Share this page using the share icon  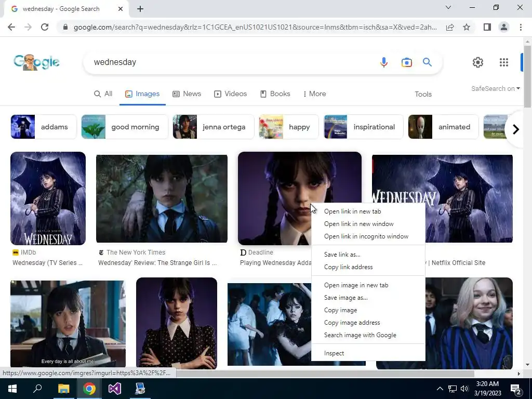450,27
